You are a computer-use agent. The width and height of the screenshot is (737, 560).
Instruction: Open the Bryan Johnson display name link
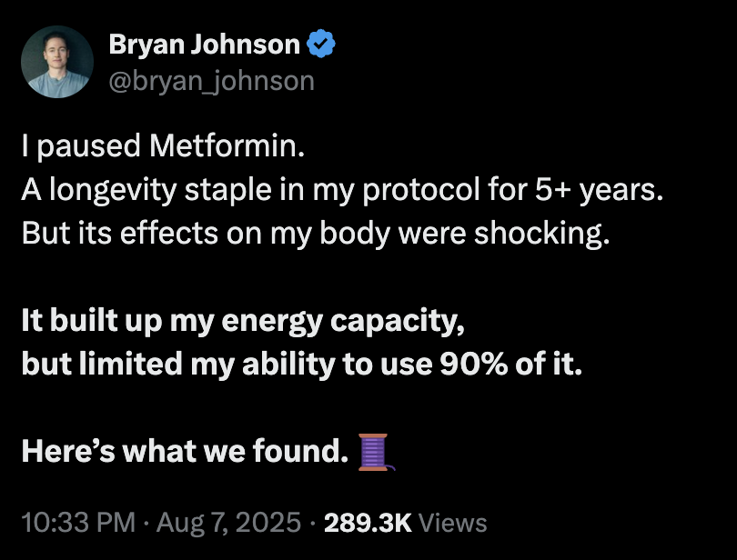[204, 45]
